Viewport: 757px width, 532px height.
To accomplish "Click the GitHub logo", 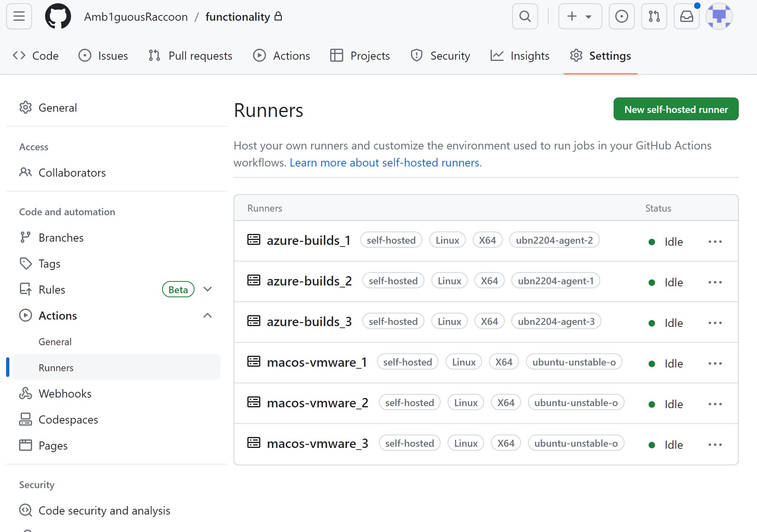I will 58,16.
